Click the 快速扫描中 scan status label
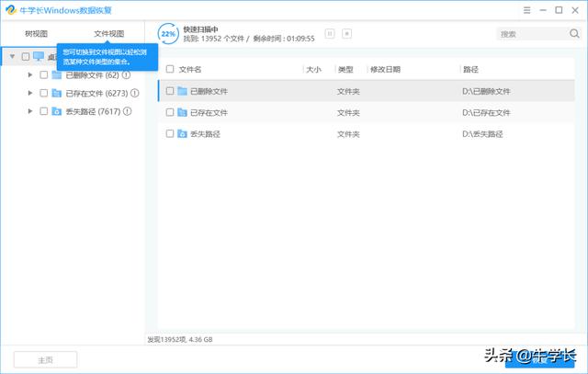 pyautogui.click(x=201, y=28)
